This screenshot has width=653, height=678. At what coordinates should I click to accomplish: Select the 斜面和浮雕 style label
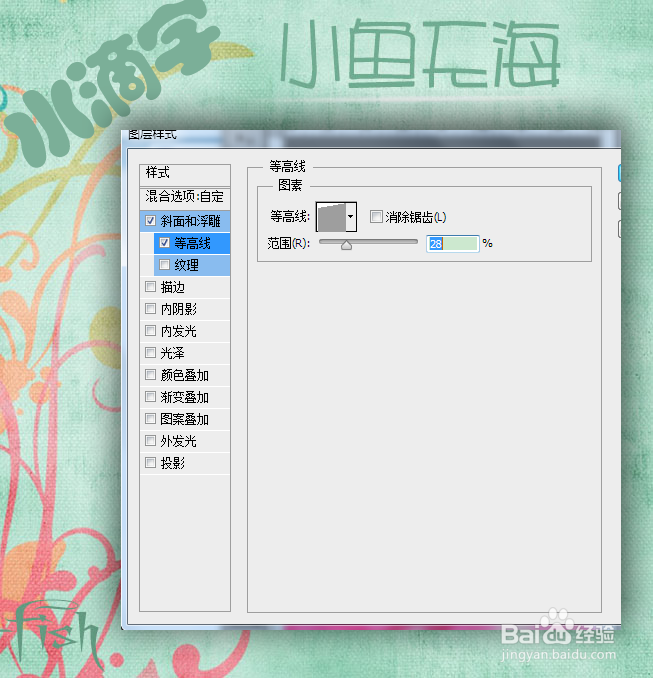tap(190, 221)
